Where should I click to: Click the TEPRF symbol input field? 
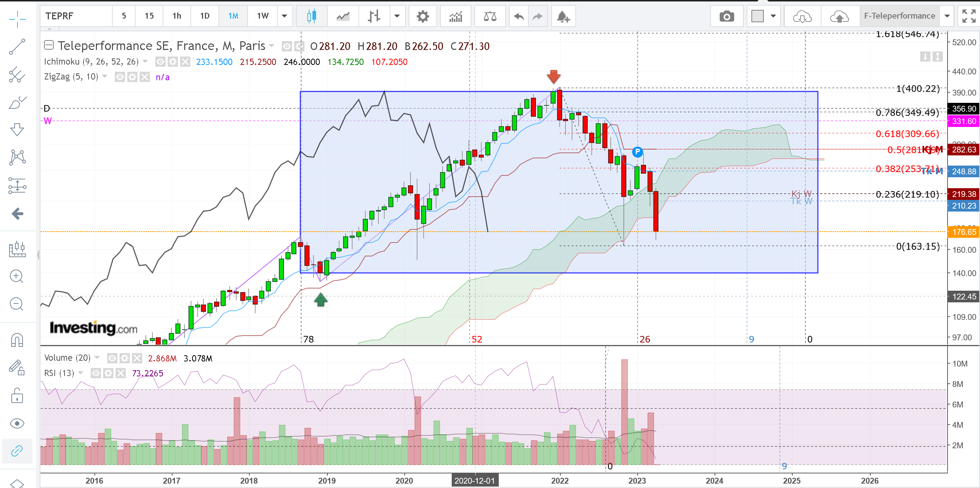(77, 16)
